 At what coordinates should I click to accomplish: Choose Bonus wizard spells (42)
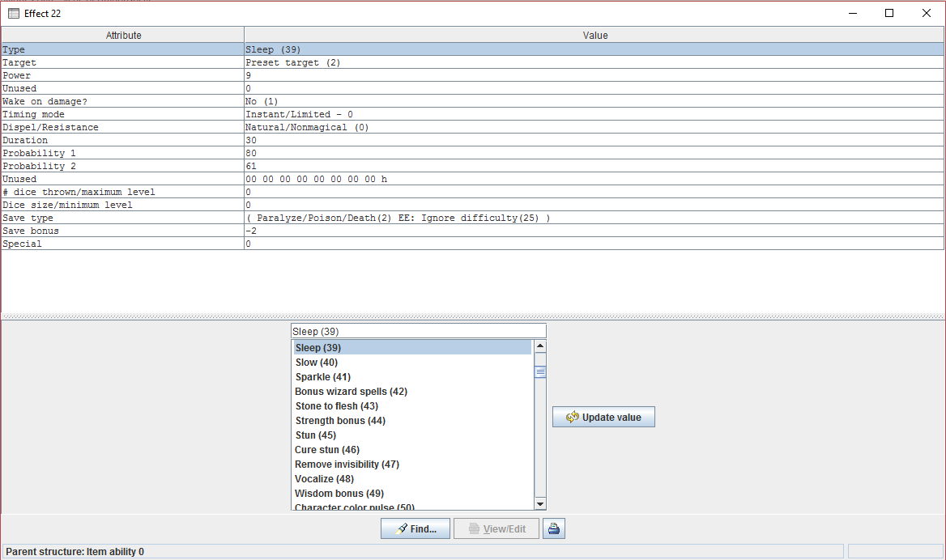(413, 391)
